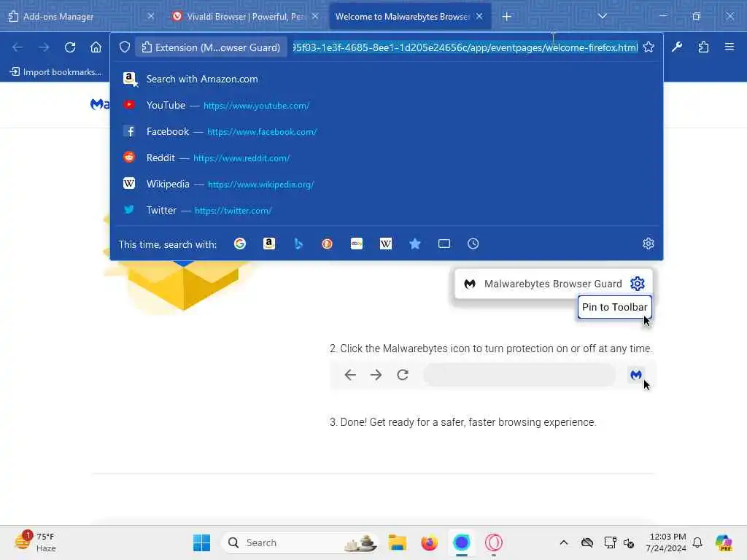747x560 pixels.
Task: Close the Vivaldi Browser tab
Action: (x=315, y=16)
